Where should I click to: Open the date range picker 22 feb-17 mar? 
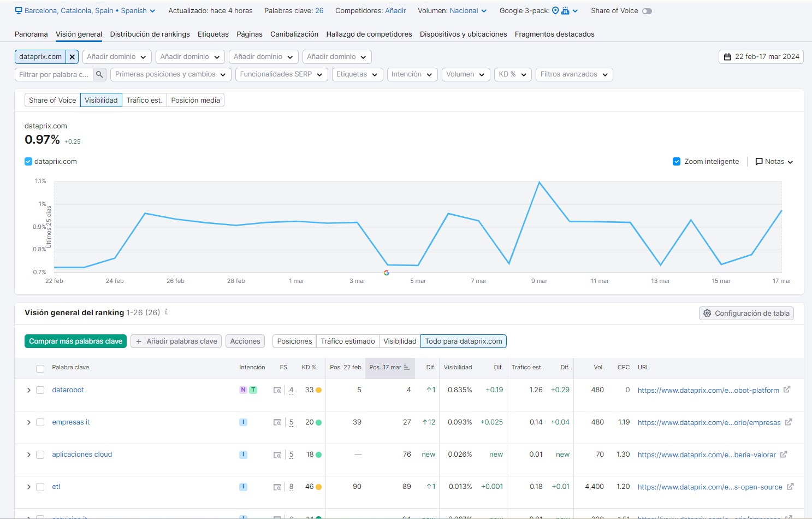[761, 57]
